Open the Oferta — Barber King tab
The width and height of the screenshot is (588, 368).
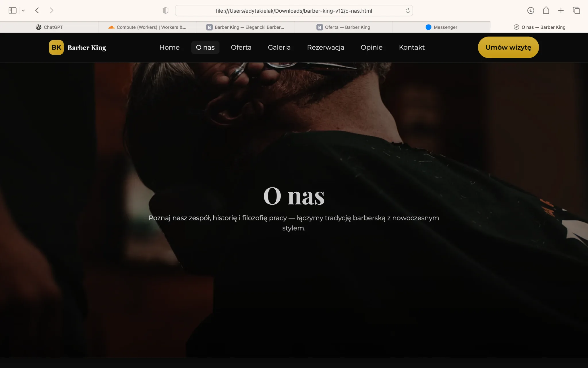point(343,27)
